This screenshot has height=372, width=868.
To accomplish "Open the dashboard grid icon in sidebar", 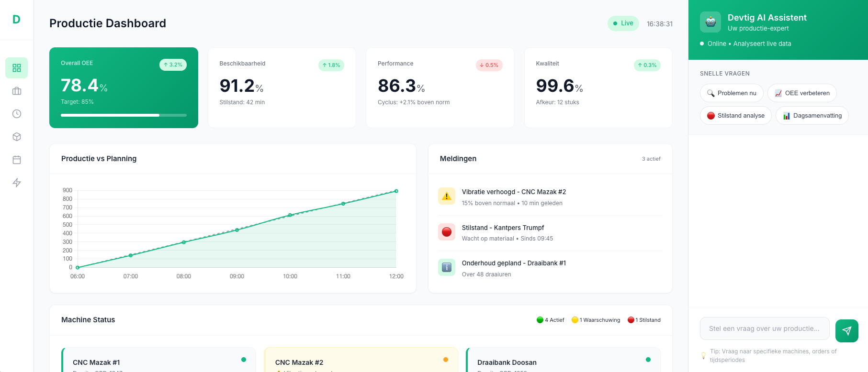I will [17, 68].
